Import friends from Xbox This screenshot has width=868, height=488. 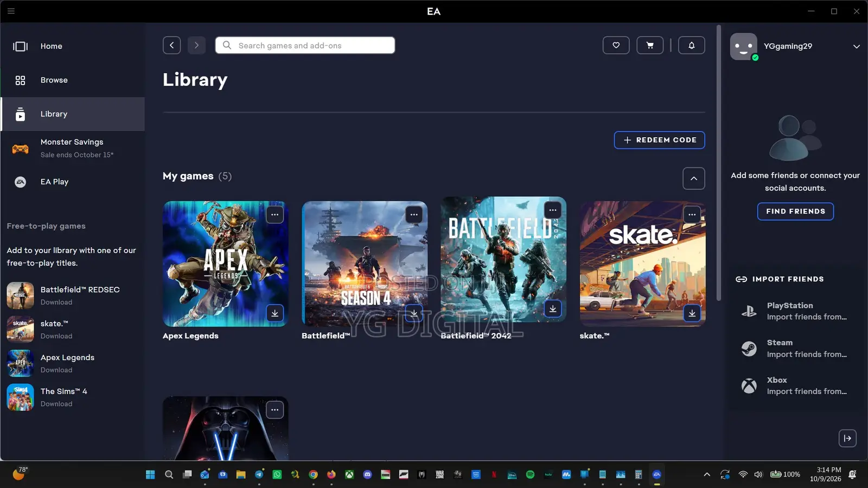(x=795, y=386)
